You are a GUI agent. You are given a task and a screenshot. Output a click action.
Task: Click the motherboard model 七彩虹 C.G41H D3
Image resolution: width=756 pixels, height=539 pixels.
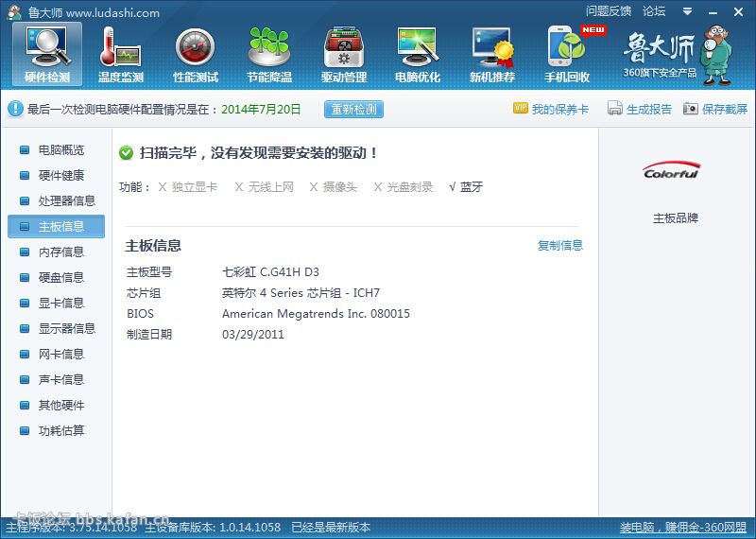(270, 272)
